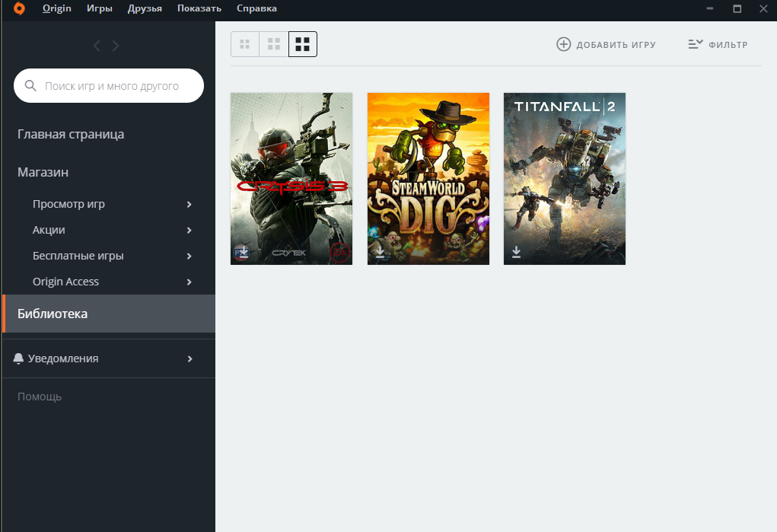This screenshot has height=532, width=777.
Task: Expand the Уведомления panel arrow
Action: point(189,358)
